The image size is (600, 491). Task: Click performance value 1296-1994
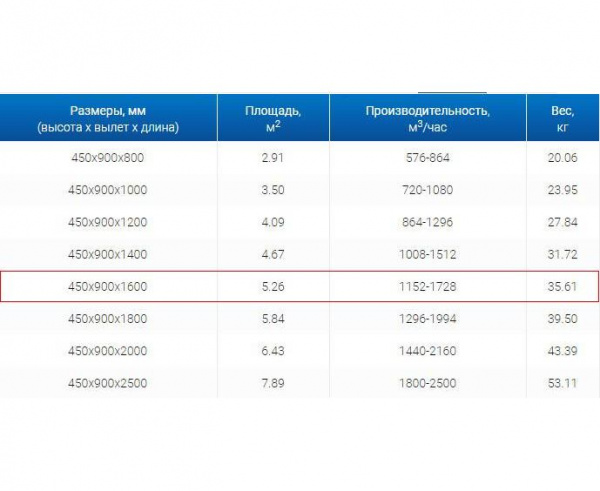(428, 318)
